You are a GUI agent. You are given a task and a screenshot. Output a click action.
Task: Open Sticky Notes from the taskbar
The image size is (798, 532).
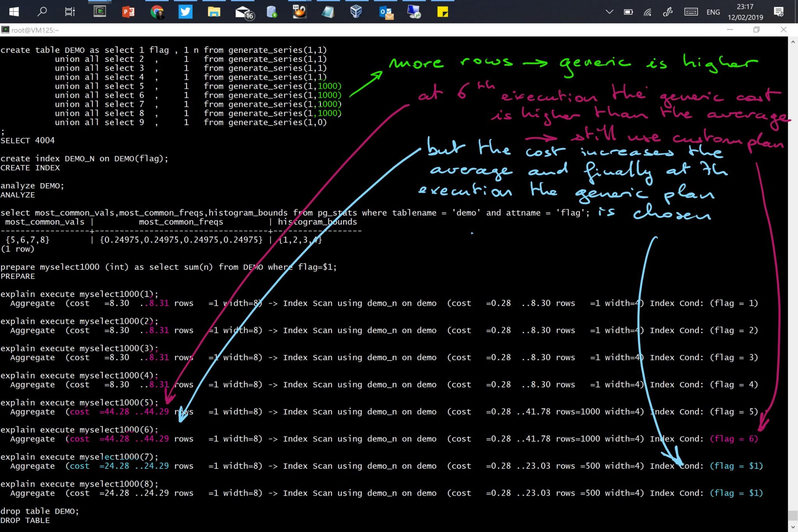point(442,12)
